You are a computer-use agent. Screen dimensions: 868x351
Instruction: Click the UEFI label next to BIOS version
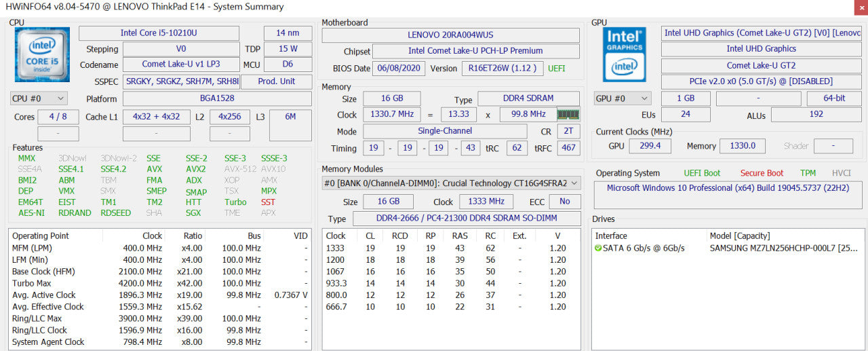pyautogui.click(x=556, y=69)
